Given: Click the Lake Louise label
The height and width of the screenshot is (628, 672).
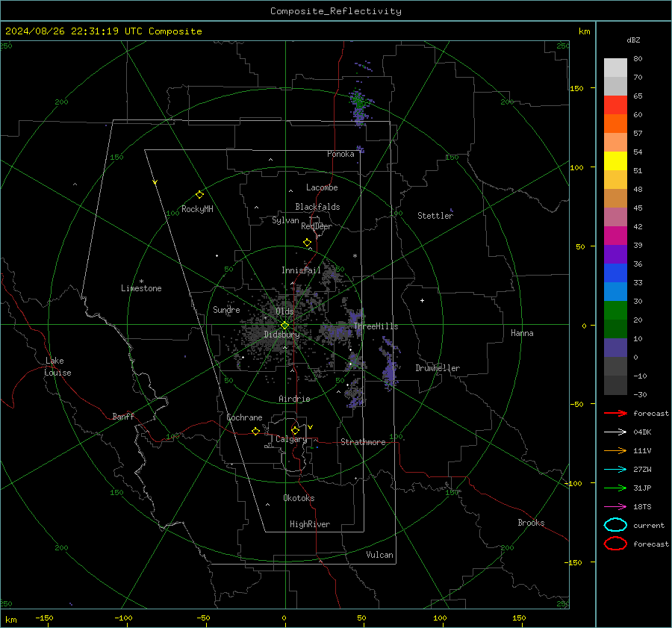Looking at the screenshot, I should click(x=57, y=367).
